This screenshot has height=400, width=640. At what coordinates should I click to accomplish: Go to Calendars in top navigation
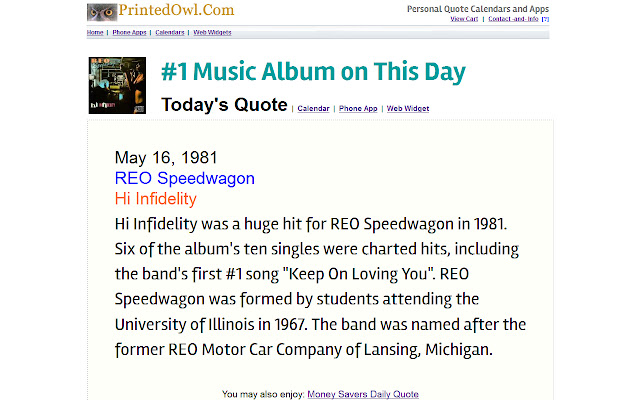coord(169,33)
